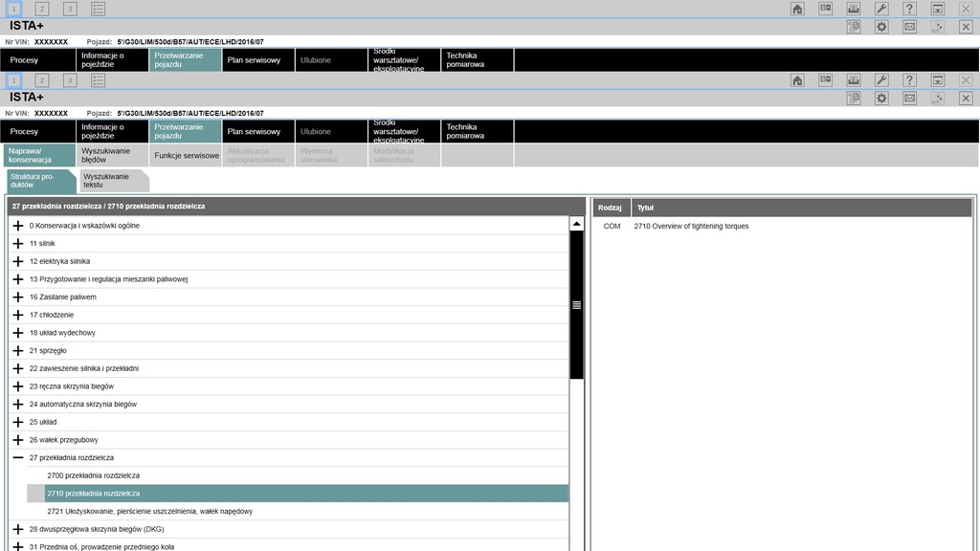
Task: Switch to session 2 in the lower toolbar
Action: click(42, 80)
